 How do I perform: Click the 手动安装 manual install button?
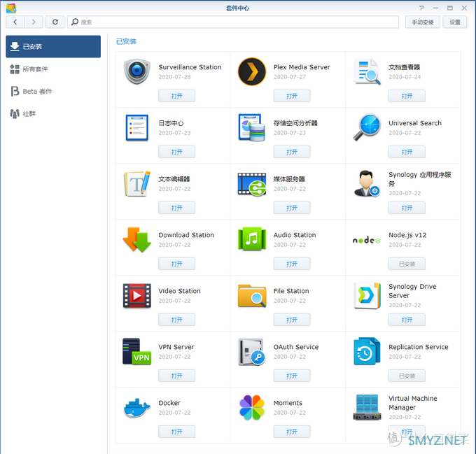[x=423, y=22]
